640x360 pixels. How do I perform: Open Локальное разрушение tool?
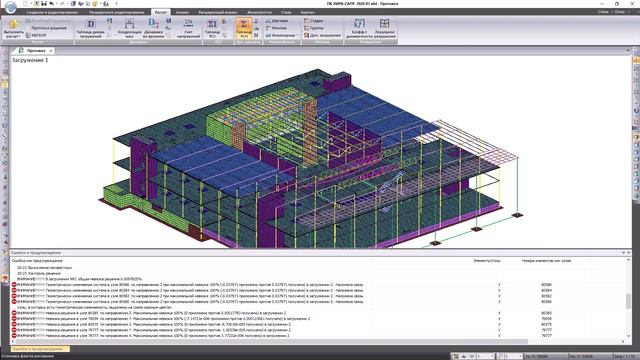click(x=384, y=28)
